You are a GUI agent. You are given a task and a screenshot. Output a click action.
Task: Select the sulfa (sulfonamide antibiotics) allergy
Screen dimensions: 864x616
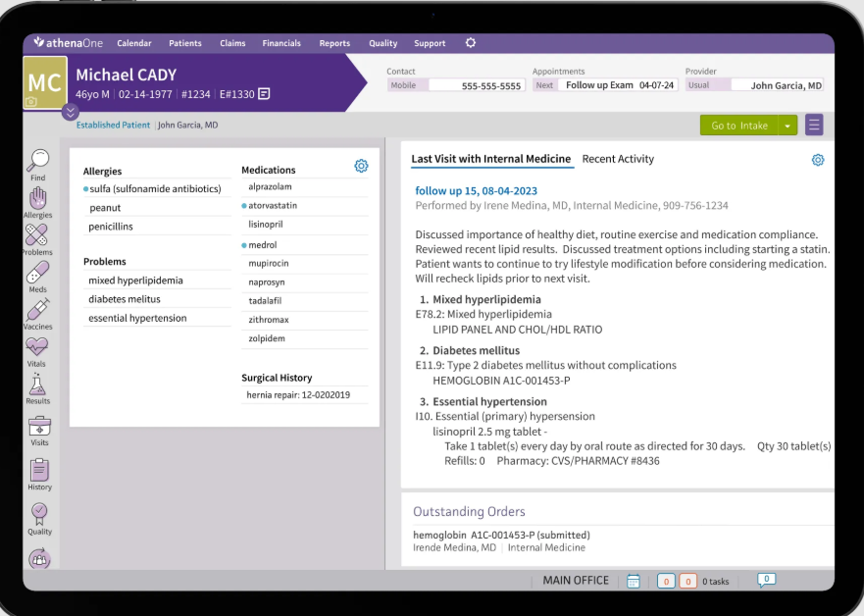pos(155,188)
